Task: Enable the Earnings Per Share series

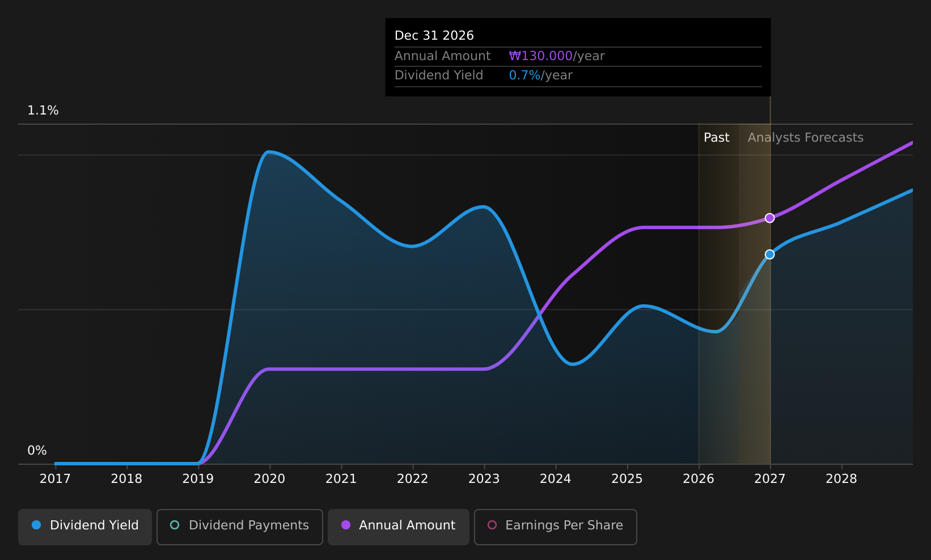Action: 556,527
